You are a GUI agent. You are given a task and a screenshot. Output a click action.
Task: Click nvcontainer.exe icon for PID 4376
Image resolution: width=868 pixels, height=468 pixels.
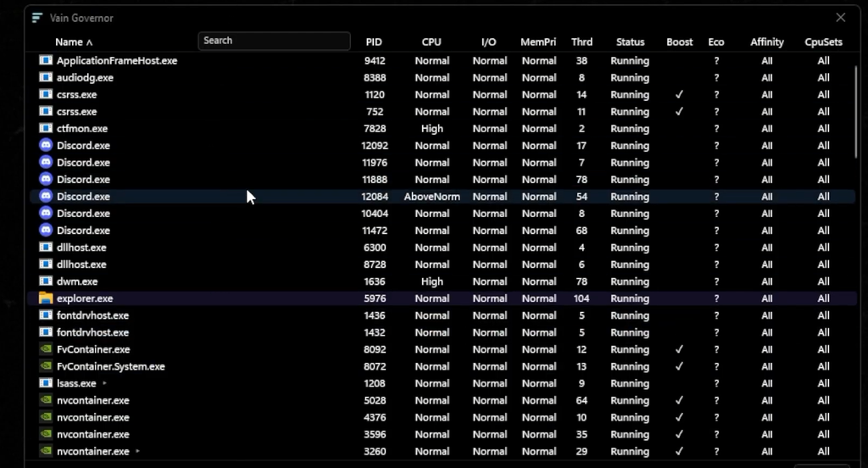click(x=46, y=417)
